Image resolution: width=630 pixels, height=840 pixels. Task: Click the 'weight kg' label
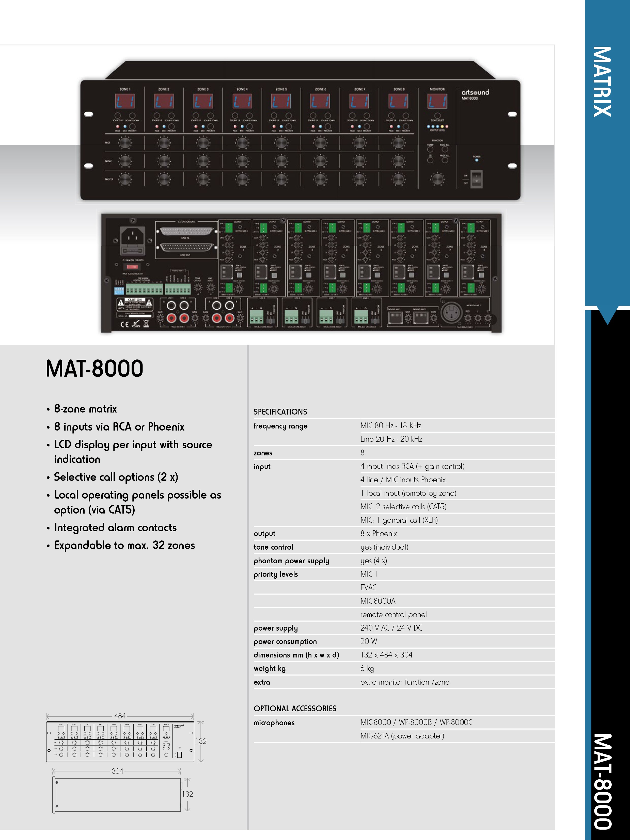[x=270, y=668]
